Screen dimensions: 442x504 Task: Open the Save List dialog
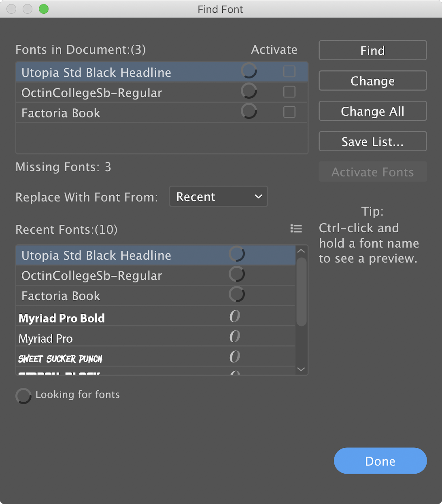[x=372, y=141]
